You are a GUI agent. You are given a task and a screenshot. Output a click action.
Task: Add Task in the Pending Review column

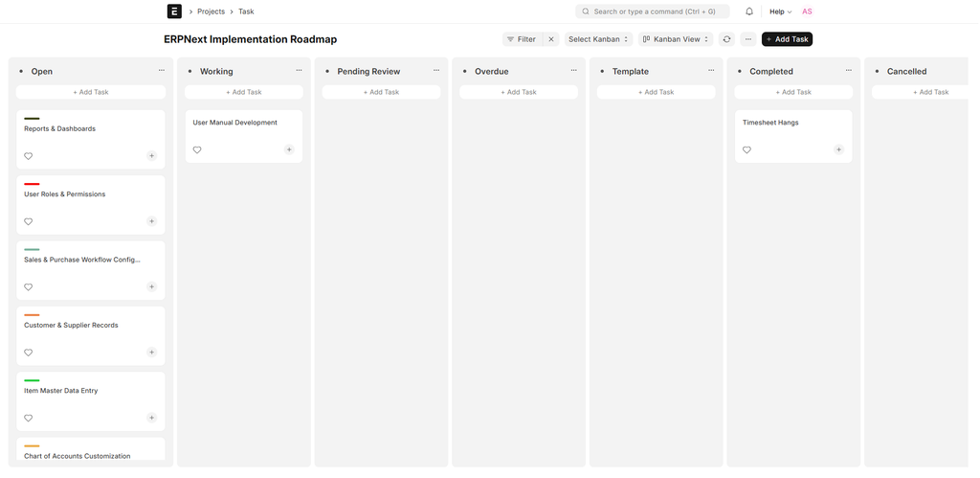[x=381, y=92]
